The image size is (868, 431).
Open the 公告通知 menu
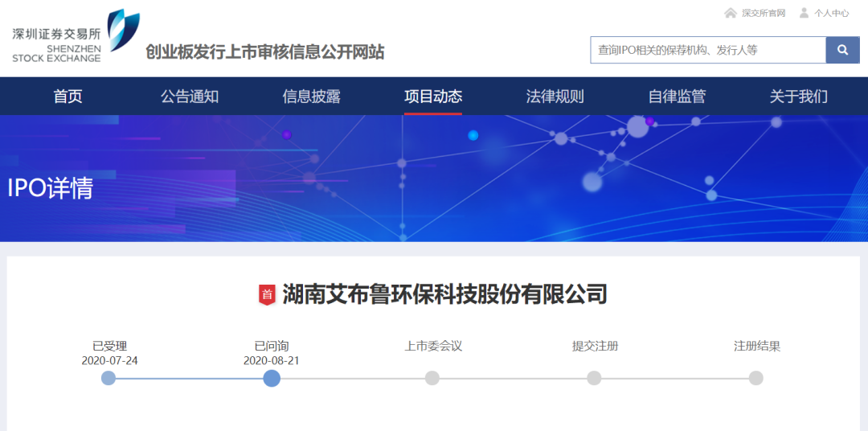pos(190,96)
